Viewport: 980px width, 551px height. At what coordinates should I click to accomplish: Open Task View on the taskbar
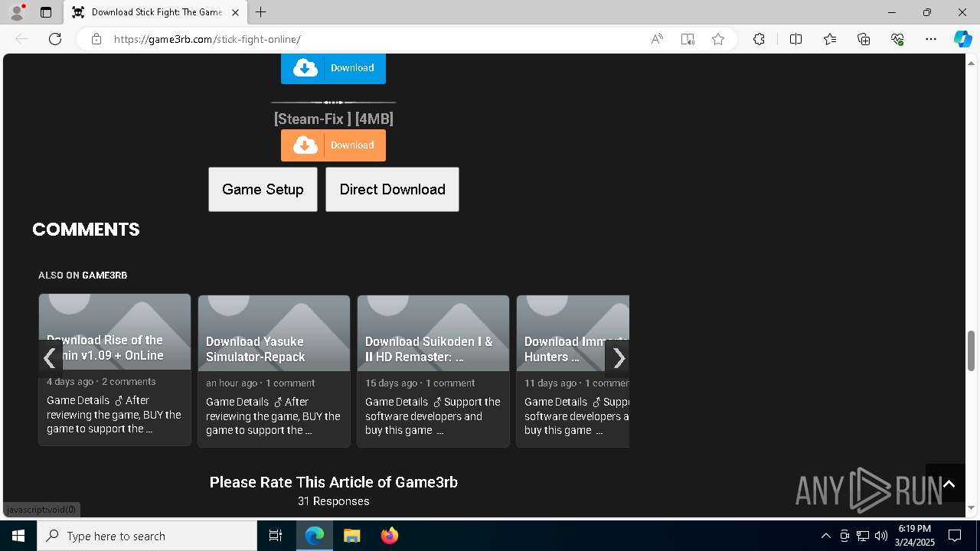(276, 536)
